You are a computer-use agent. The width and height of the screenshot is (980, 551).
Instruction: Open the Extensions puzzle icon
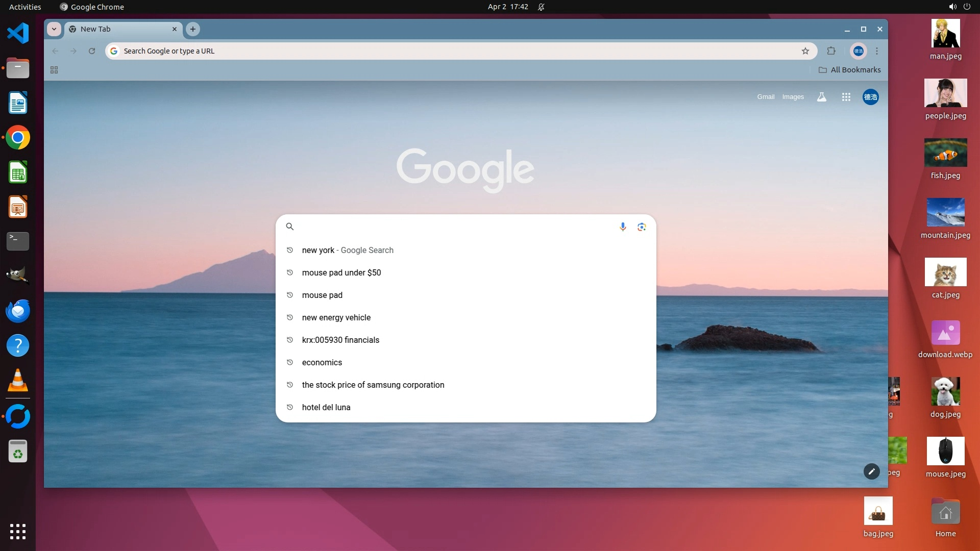tap(831, 51)
